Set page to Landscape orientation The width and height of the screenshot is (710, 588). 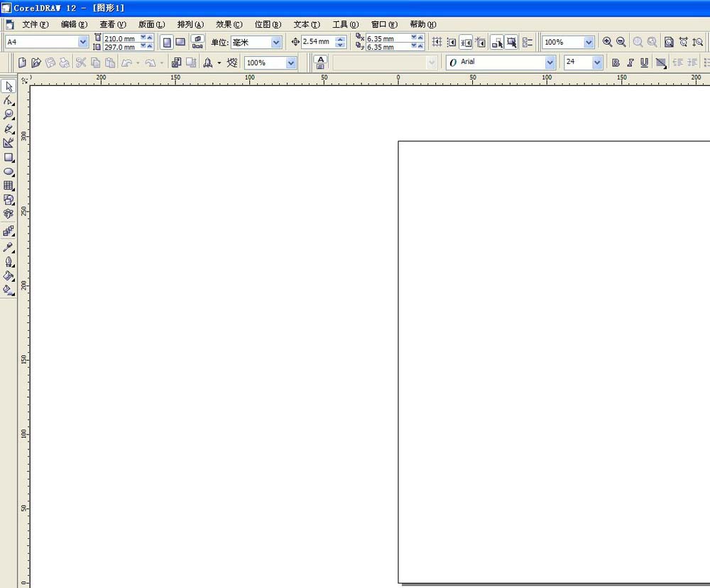click(x=180, y=42)
